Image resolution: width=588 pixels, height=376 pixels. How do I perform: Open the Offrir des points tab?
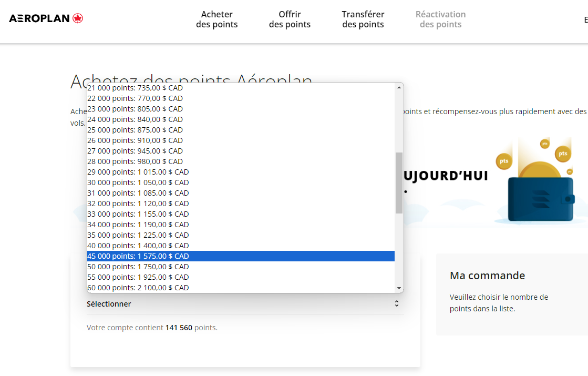pos(290,19)
